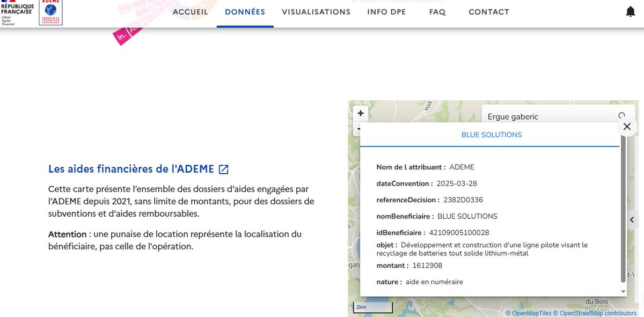Click the objet description about battery recycling

[x=482, y=249]
